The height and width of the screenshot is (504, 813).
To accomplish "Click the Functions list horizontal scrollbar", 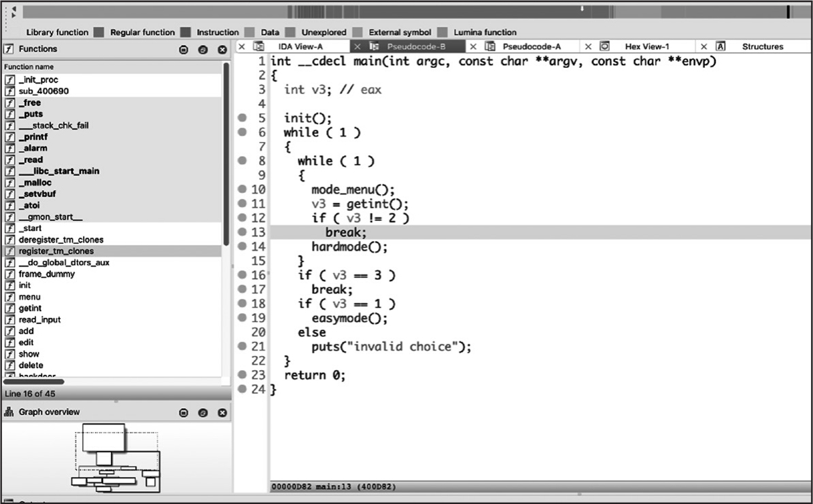I will point(34,382).
